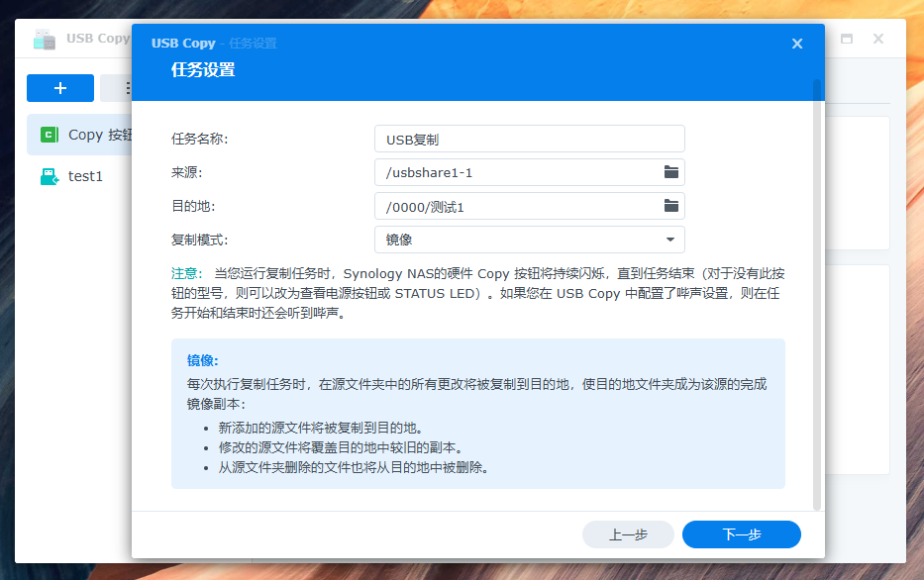
Task: Browse folders for the 来源 path
Action: coord(671,172)
